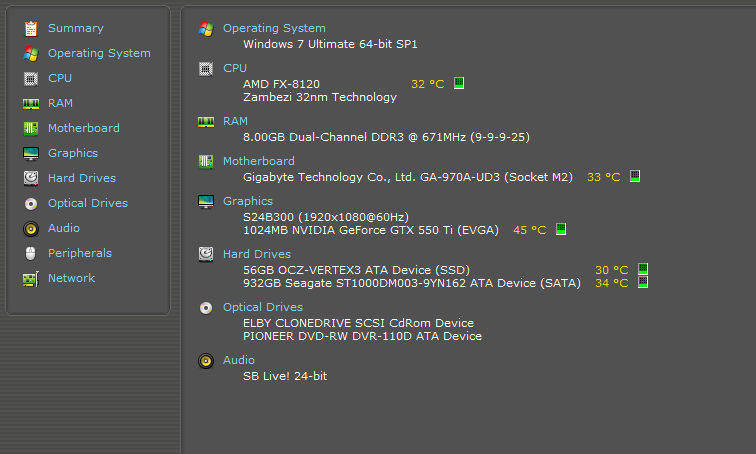The height and width of the screenshot is (454, 756).
Task: Select Audio in the sidebar
Action: click(64, 228)
